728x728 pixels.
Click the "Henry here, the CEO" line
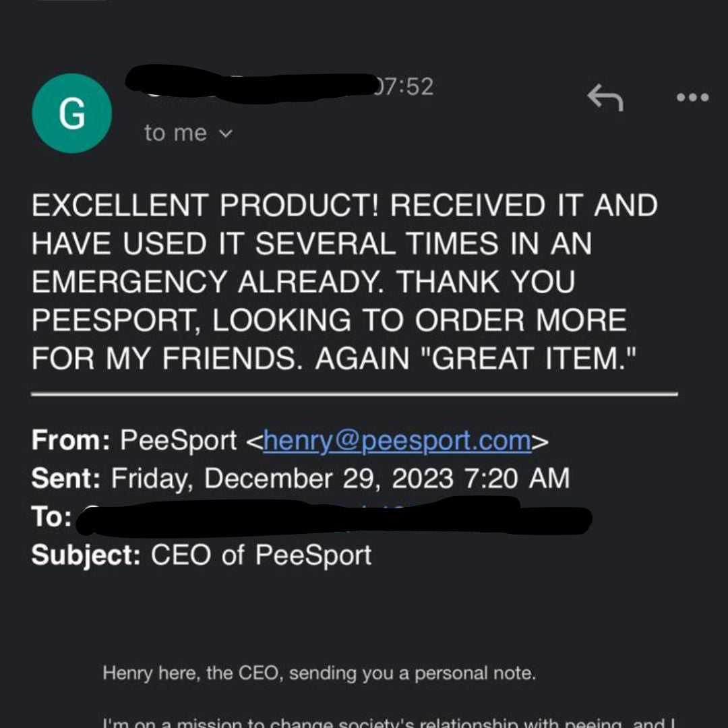coord(319,673)
